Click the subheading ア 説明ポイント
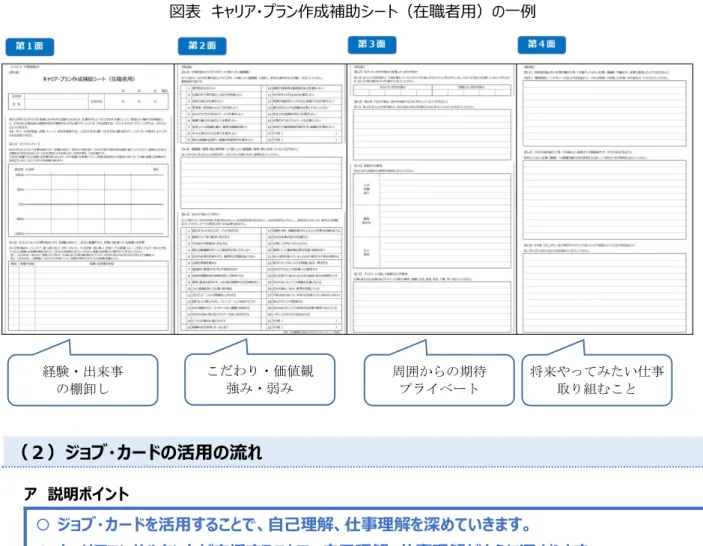Screen dimensions: 703x546 (77, 494)
